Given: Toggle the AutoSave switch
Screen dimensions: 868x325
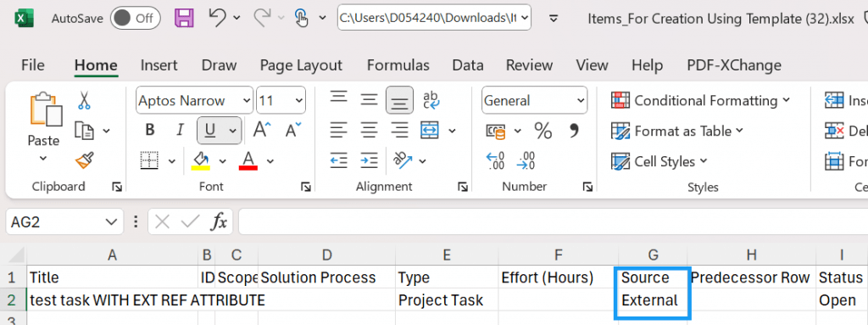Looking at the screenshot, I should pos(135,19).
